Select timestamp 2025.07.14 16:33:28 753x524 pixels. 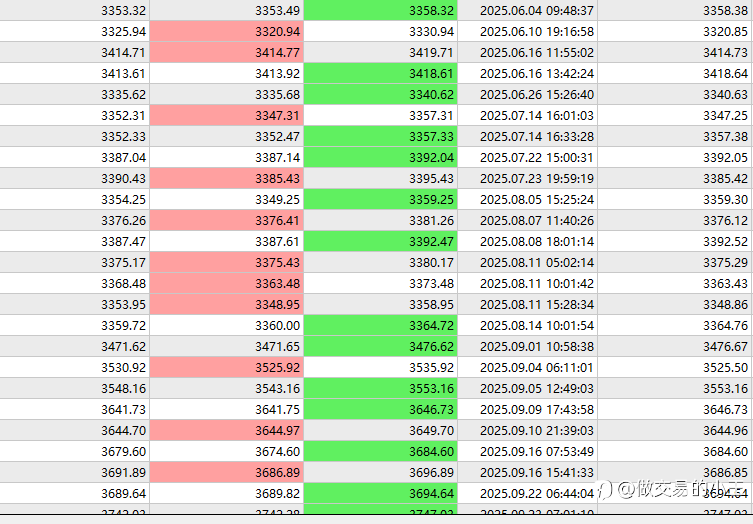point(537,136)
